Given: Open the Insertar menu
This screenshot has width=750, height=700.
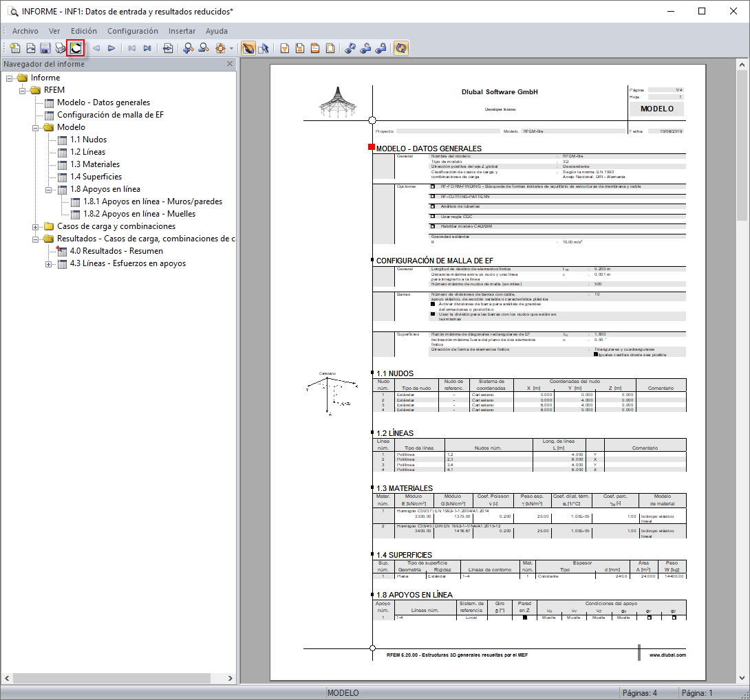Looking at the screenshot, I should click(182, 31).
